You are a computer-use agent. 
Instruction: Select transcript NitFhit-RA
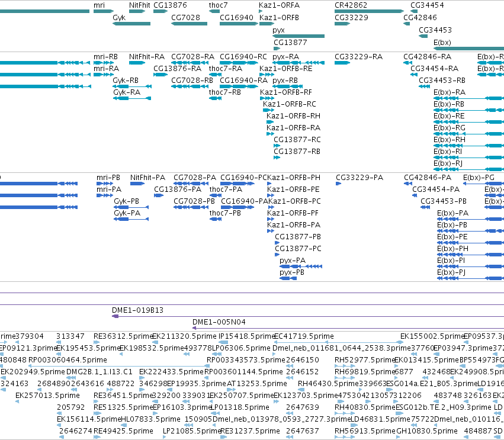[146, 57]
